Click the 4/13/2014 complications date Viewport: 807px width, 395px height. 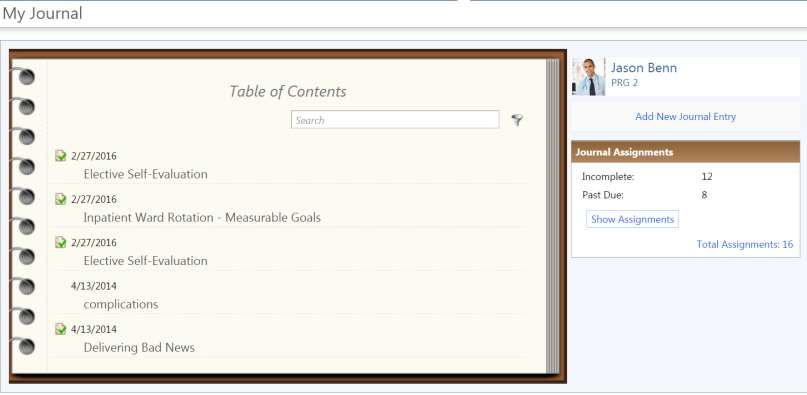coord(94,286)
